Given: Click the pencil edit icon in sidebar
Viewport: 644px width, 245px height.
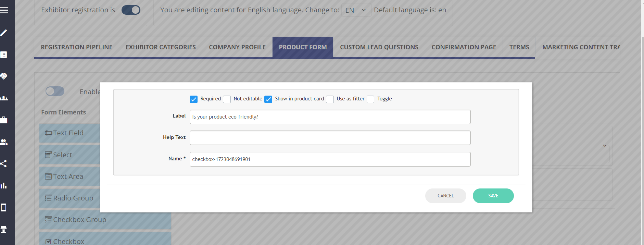Looking at the screenshot, I should pyautogui.click(x=4, y=33).
